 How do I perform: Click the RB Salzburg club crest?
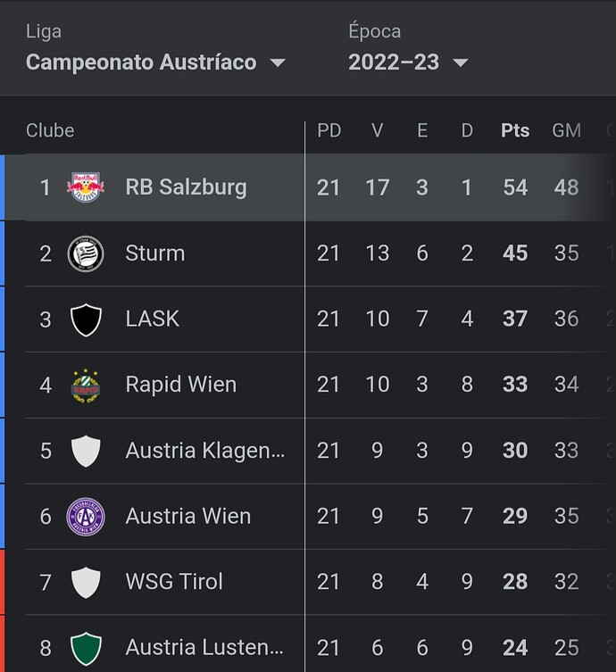86,187
